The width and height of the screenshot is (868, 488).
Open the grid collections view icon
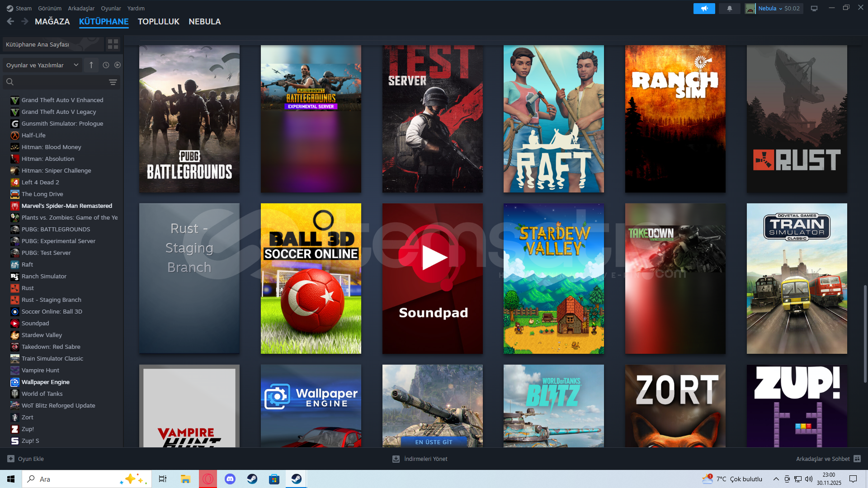pyautogui.click(x=113, y=44)
